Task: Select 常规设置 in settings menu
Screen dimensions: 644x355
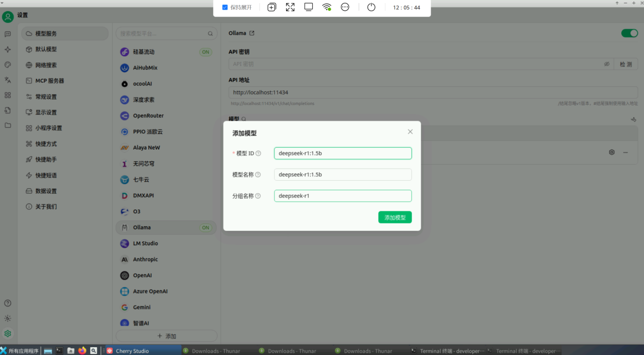Action: click(65, 97)
